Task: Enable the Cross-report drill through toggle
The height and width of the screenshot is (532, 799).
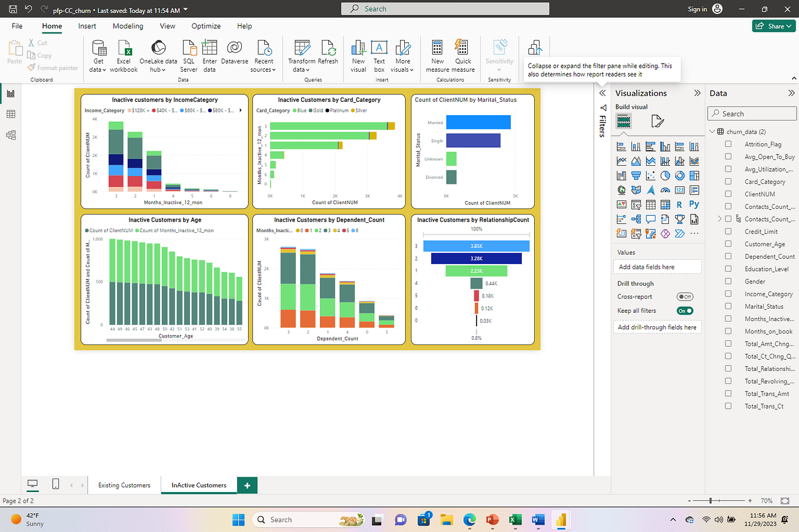Action: [684, 296]
